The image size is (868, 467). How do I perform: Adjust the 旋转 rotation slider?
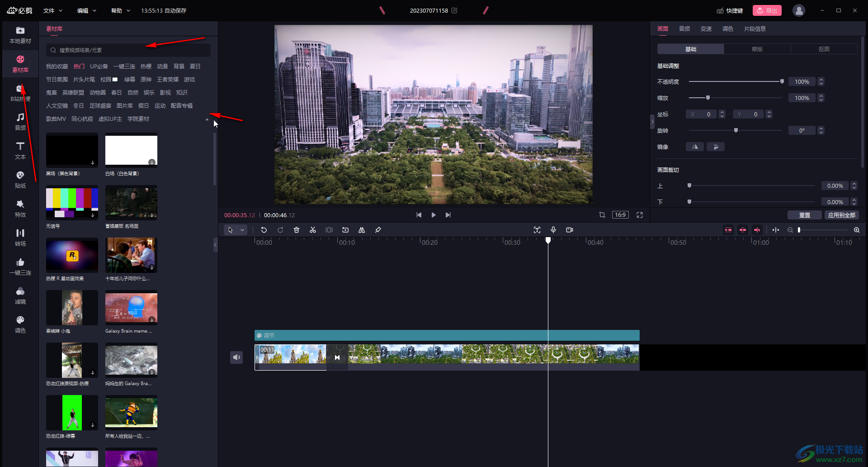736,130
